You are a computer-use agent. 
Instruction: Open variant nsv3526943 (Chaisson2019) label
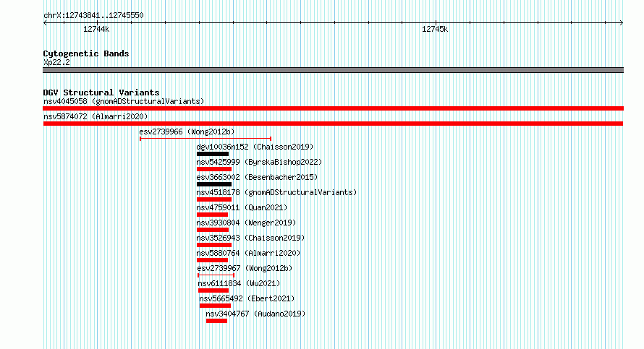click(x=250, y=238)
